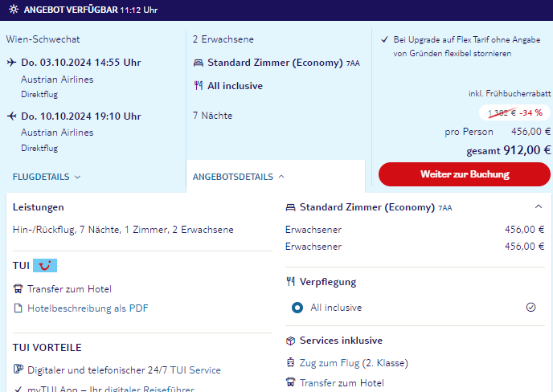553x392 pixels.
Task: Click inkl. Frühbucherrabatt note
Action: pyautogui.click(x=510, y=93)
